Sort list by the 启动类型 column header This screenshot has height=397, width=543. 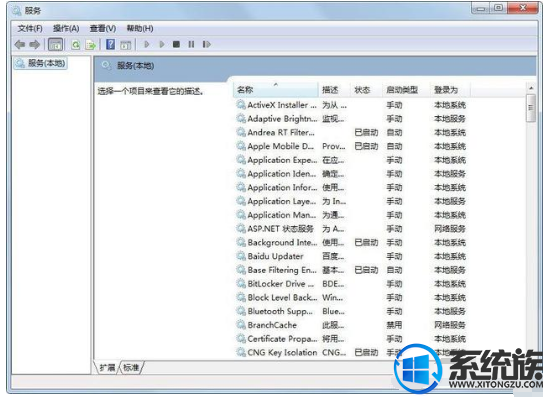pyautogui.click(x=406, y=90)
